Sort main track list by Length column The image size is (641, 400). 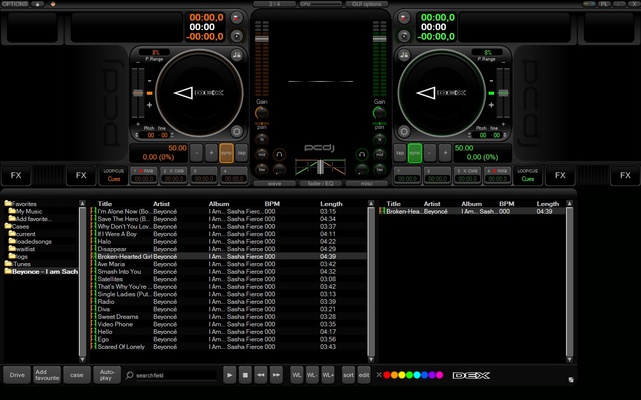[331, 204]
